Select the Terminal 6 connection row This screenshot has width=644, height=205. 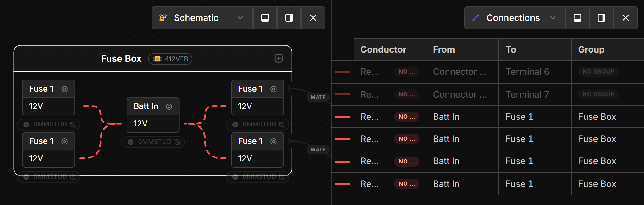tap(527, 72)
